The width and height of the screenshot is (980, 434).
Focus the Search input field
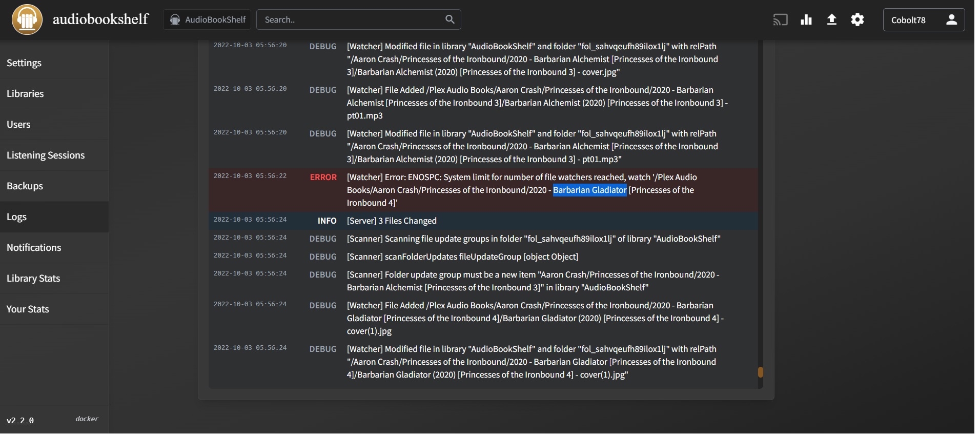pyautogui.click(x=359, y=19)
